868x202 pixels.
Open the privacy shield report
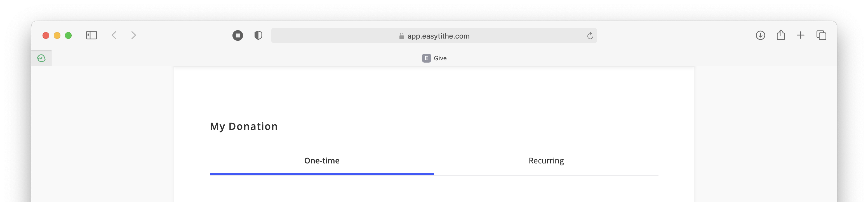[258, 35]
